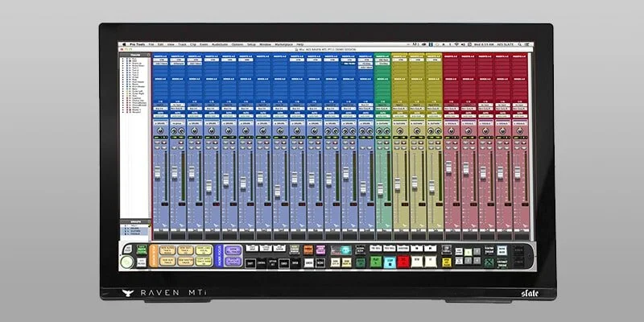The width and height of the screenshot is (644, 322).
Task: Click the Groups list header bar
Action: click(135, 222)
